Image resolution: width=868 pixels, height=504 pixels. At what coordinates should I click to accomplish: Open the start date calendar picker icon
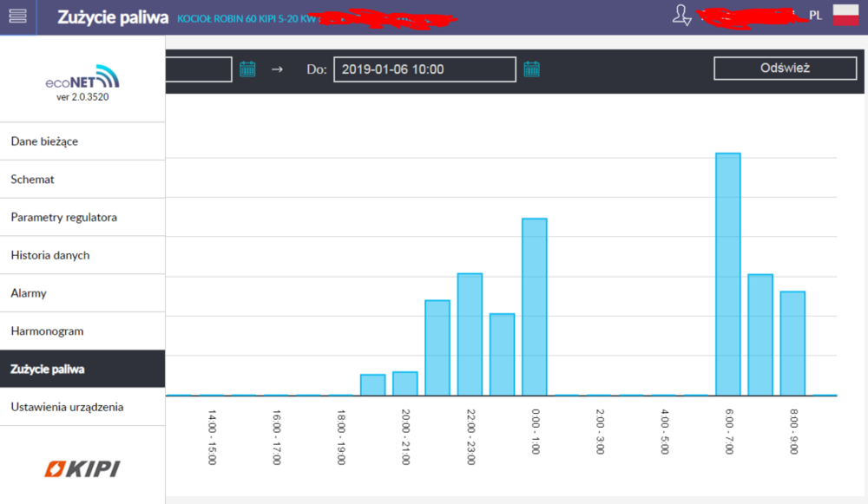(247, 69)
